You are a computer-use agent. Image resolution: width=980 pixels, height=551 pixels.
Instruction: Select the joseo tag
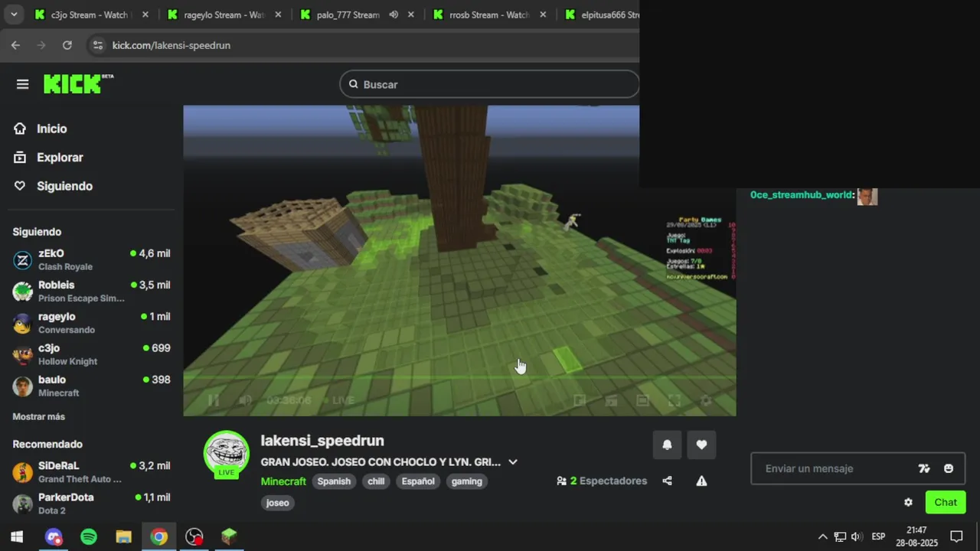pos(277,503)
